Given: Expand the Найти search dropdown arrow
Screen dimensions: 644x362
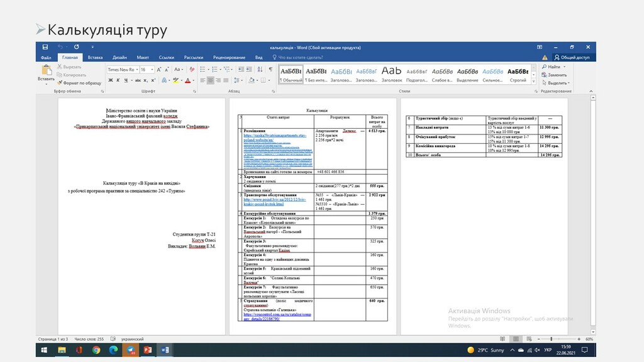Looking at the screenshot, I should click(x=563, y=67).
